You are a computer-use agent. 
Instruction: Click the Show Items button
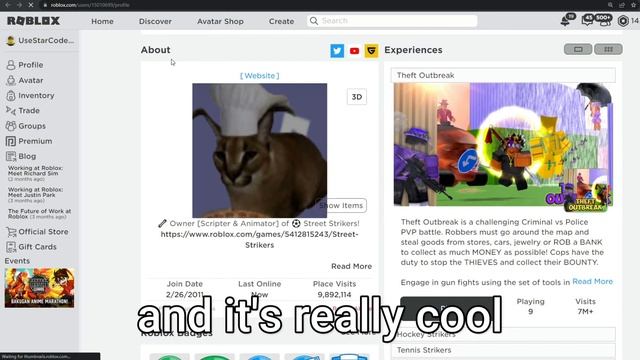[341, 205]
